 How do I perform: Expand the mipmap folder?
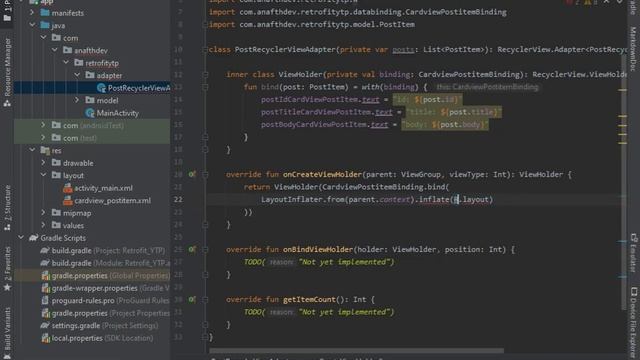point(43,213)
